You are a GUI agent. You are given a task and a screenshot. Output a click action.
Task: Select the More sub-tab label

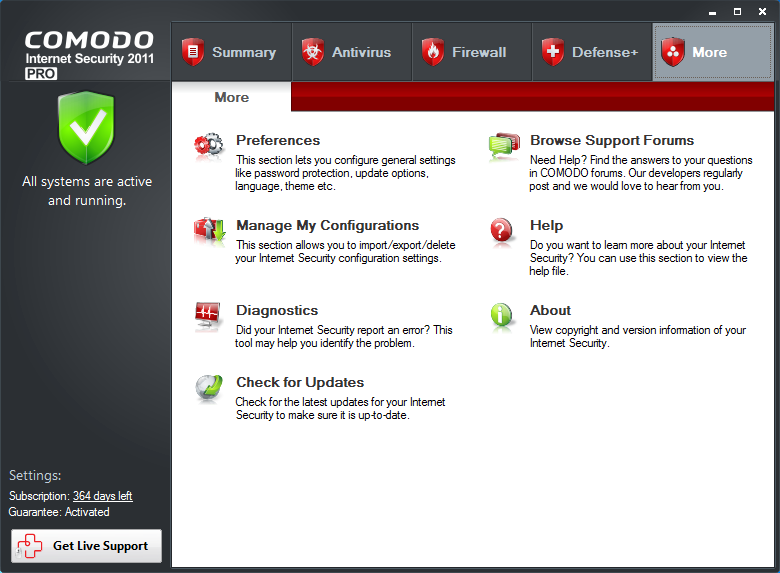tap(231, 97)
